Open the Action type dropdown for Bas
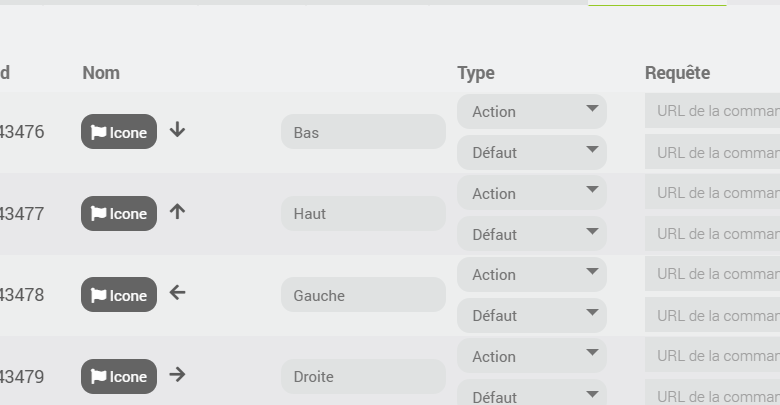Image resolution: width=780 pixels, height=405 pixels. coord(532,111)
